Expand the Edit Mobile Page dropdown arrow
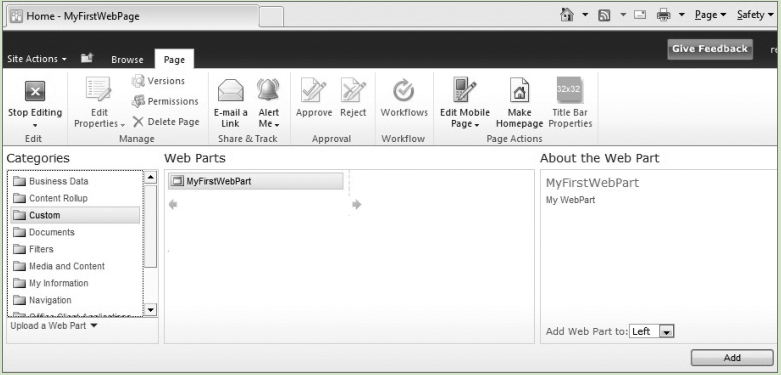The image size is (781, 375). tap(477, 125)
